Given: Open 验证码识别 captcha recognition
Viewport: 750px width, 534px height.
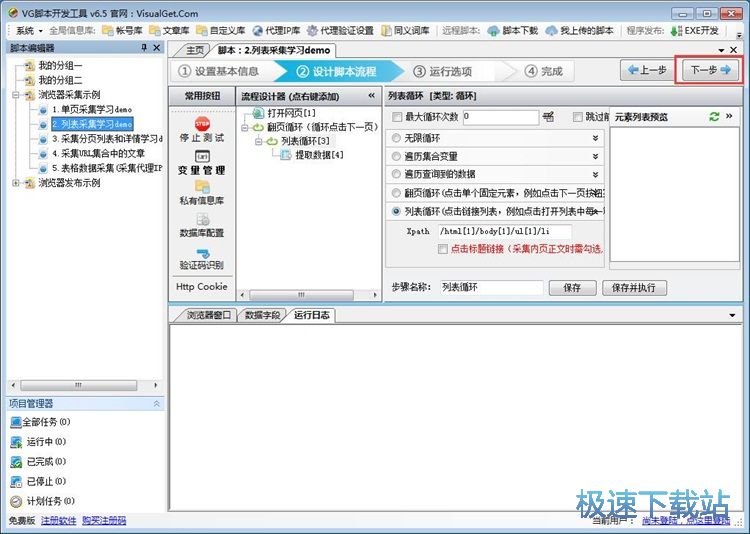Looking at the screenshot, I should (x=201, y=258).
